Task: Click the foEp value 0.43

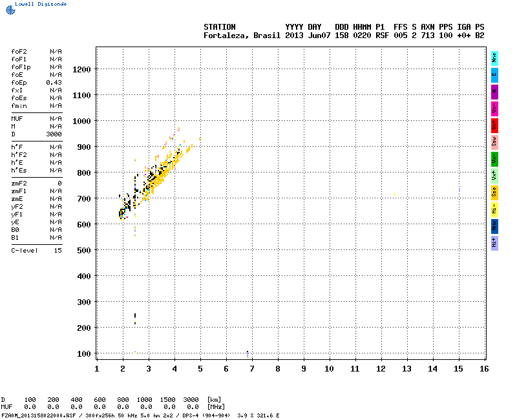Action: point(54,83)
